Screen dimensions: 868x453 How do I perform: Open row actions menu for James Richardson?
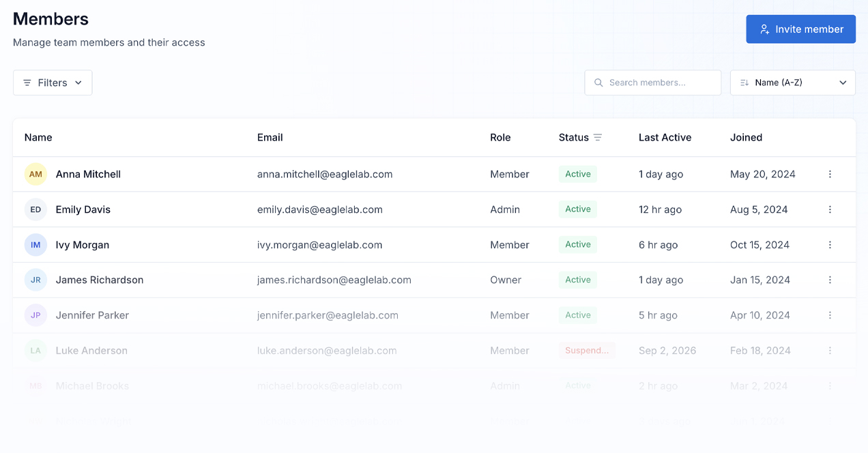[830, 280]
